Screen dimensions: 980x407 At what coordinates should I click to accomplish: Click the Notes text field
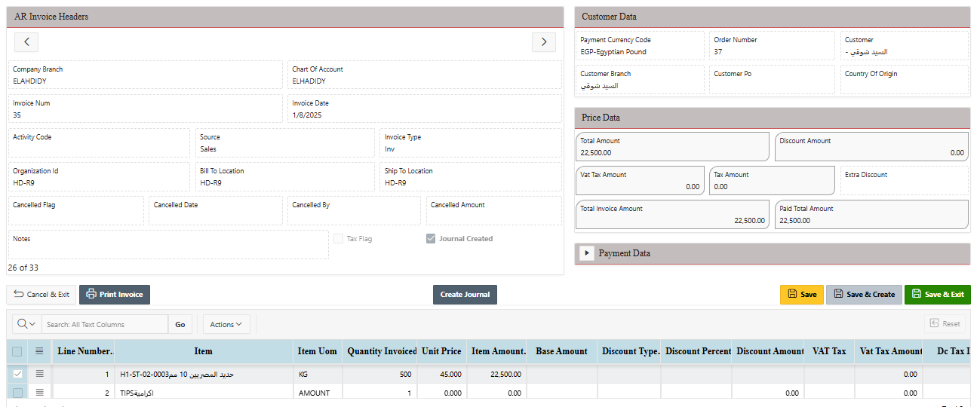coord(168,245)
